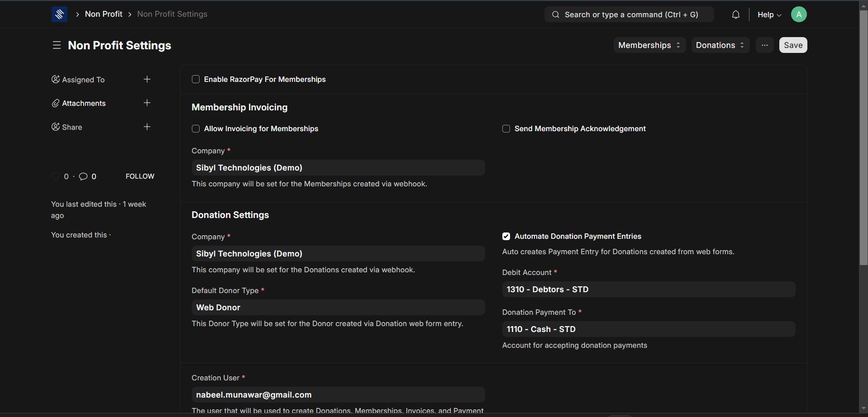Toggle the sidebar with the hamburger icon
The width and height of the screenshot is (868, 417).
tap(57, 45)
